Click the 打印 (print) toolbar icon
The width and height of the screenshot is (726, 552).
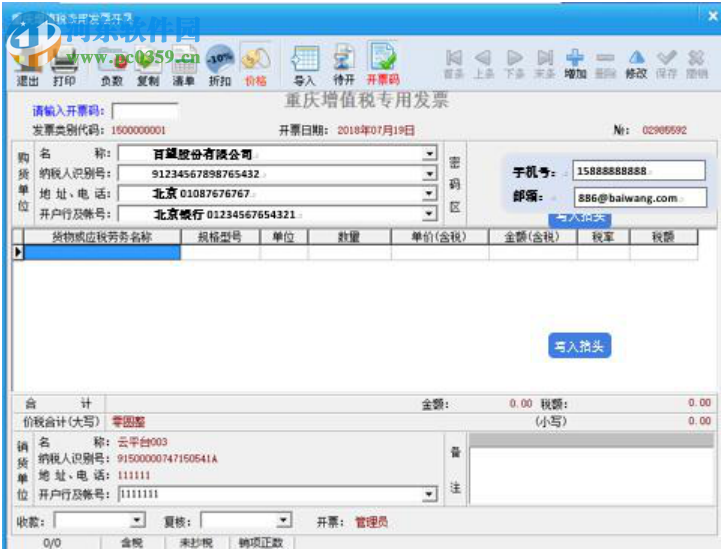64,67
